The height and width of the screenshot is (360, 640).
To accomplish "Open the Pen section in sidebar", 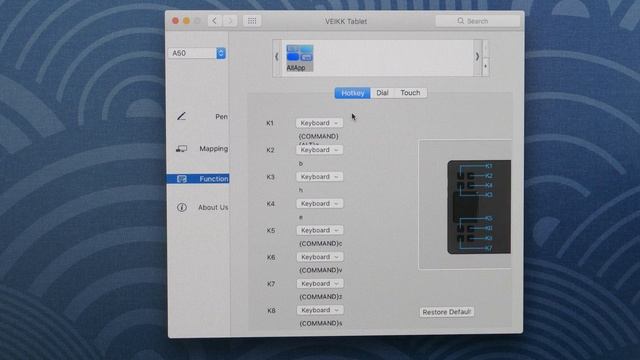I will click(x=221, y=117).
